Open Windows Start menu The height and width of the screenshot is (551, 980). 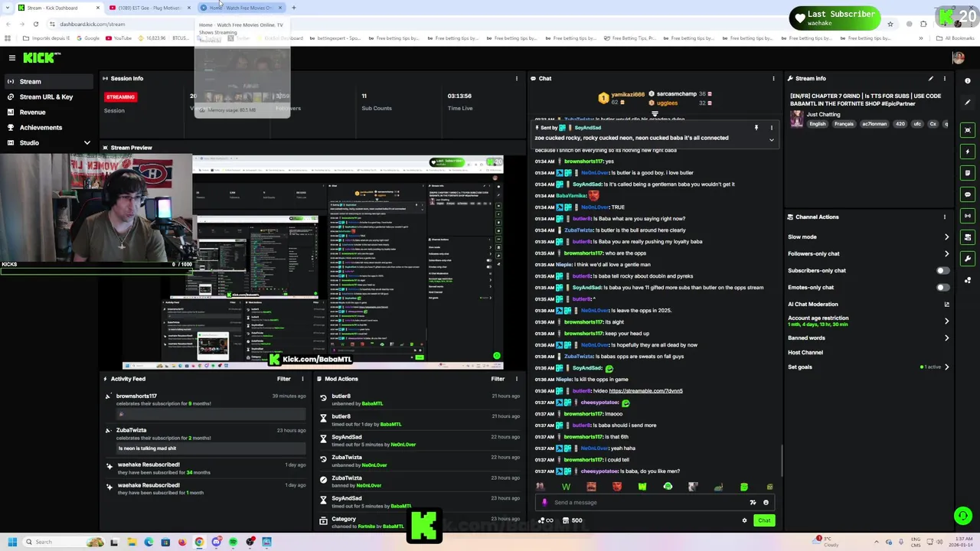[12, 543]
